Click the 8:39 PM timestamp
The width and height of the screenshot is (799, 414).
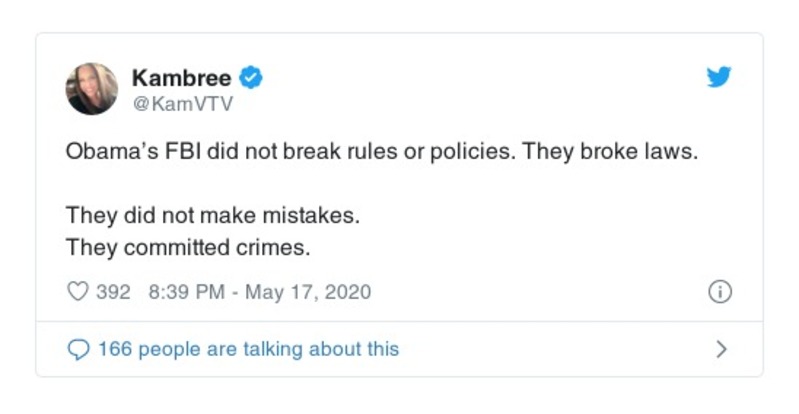(x=185, y=292)
